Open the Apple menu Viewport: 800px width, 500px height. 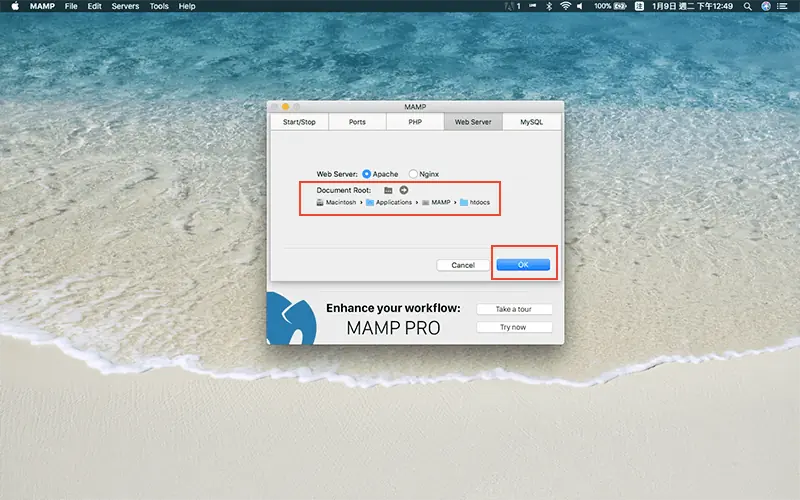pyautogui.click(x=15, y=6)
